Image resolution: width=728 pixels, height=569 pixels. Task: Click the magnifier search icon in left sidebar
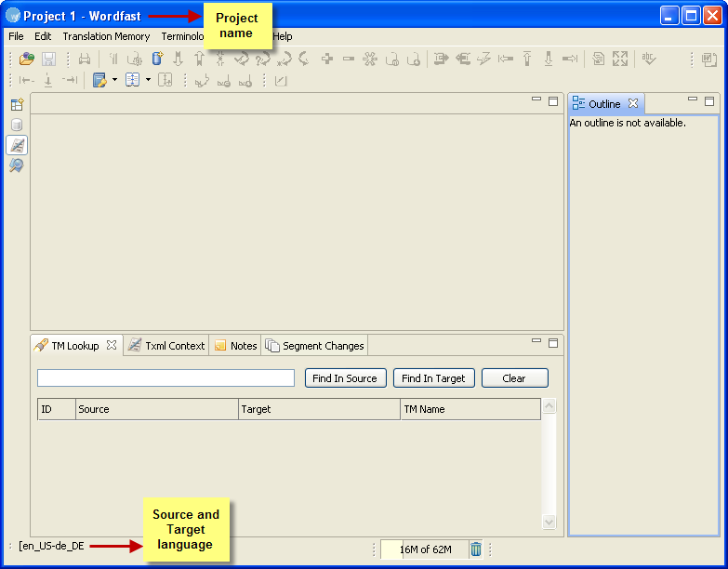click(17, 165)
